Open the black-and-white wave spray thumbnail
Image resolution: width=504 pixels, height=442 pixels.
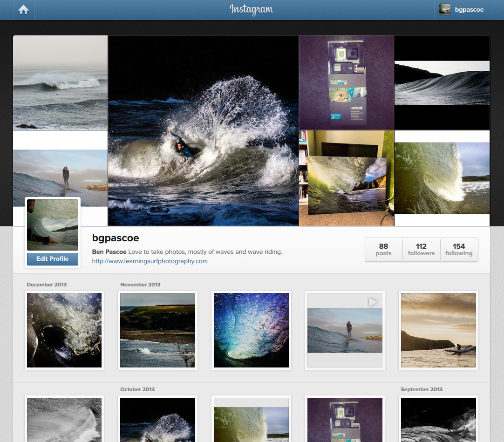(64, 420)
